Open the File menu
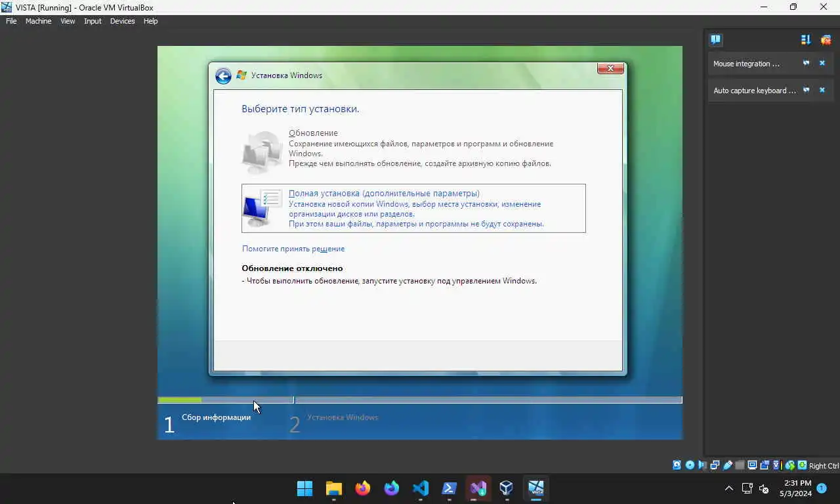 click(11, 21)
